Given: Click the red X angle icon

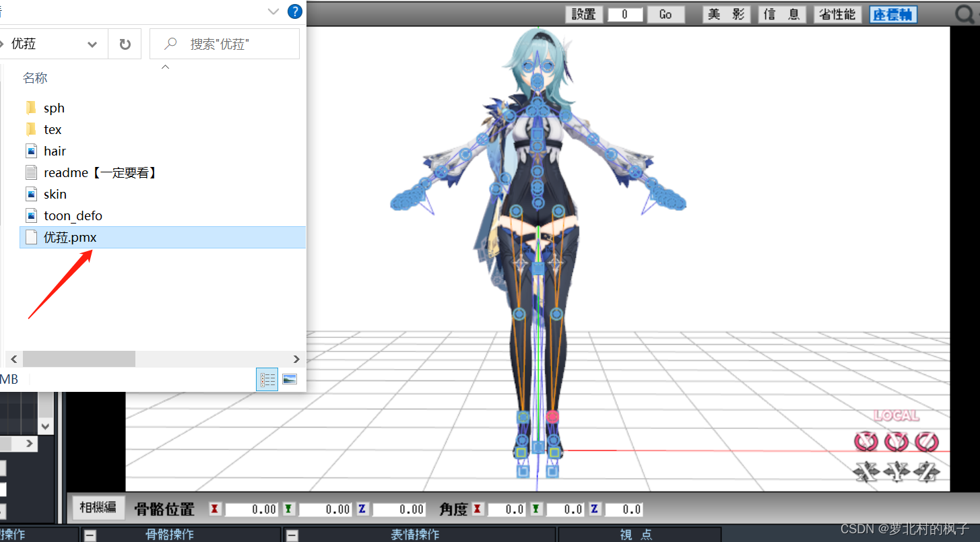Looking at the screenshot, I should pos(477,509).
